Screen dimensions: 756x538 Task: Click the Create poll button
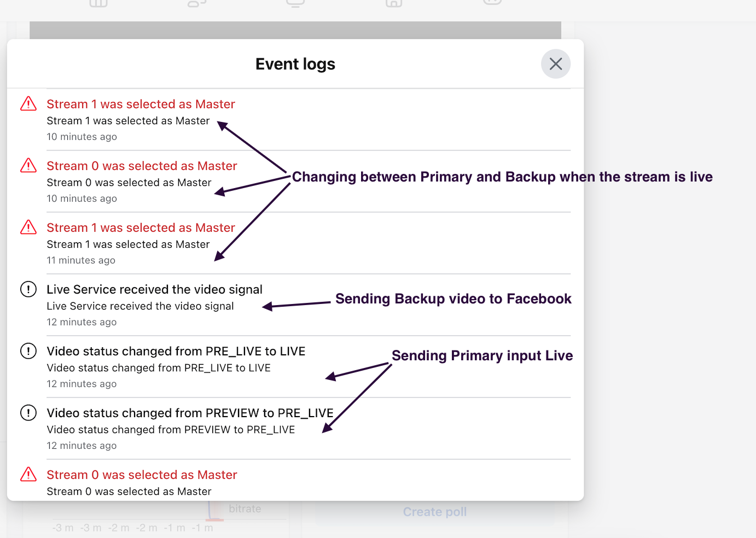pos(434,512)
